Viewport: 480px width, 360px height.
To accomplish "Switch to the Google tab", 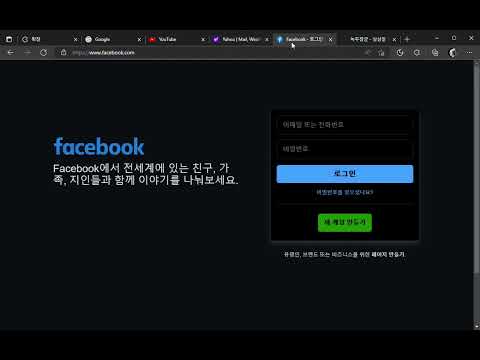I will pos(113,39).
